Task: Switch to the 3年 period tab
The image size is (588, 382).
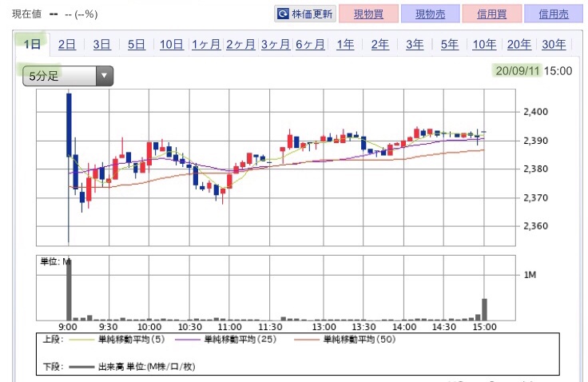Action: click(415, 44)
